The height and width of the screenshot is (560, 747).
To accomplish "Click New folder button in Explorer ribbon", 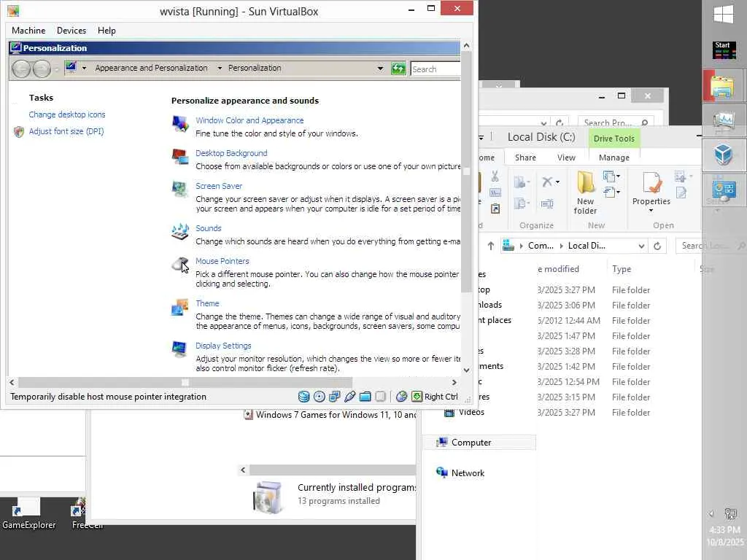I will [x=586, y=192].
